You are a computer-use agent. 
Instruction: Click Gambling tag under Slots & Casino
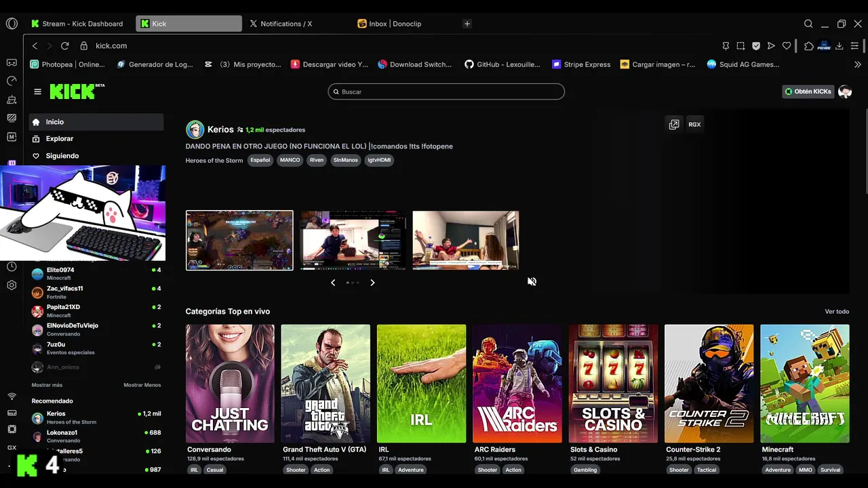pos(585,470)
